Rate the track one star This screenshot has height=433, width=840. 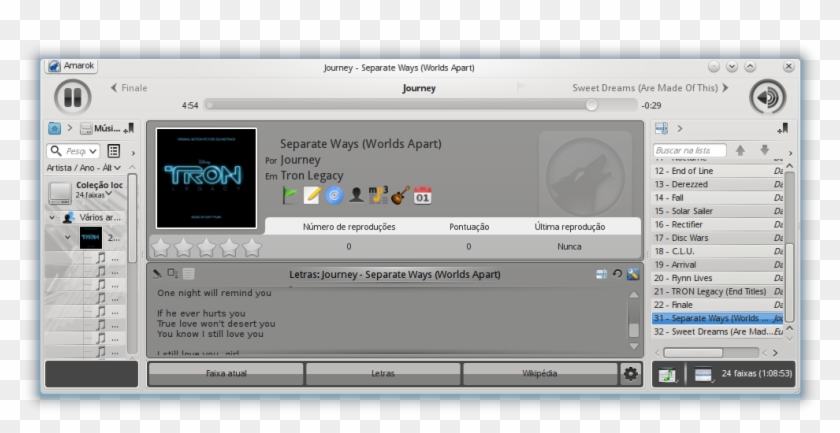(161, 248)
